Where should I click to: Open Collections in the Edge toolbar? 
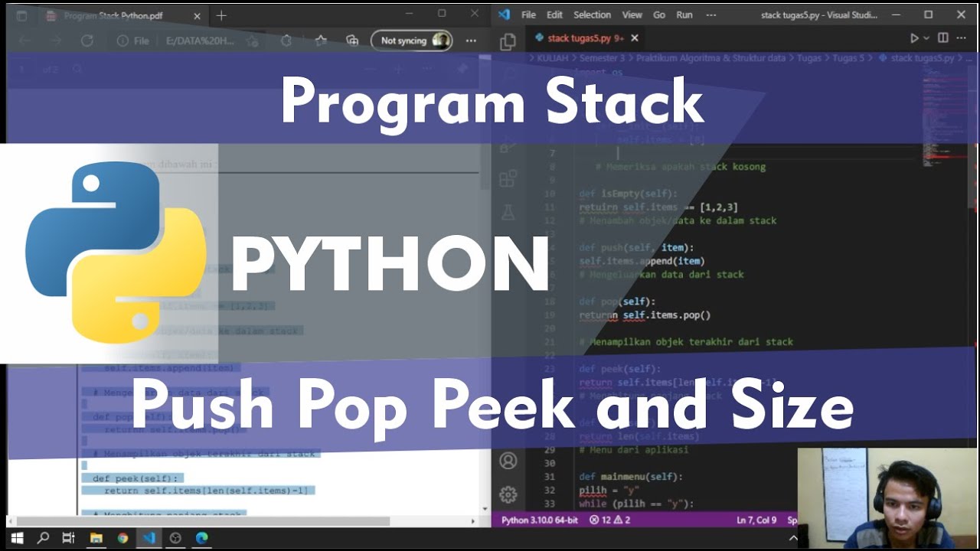(x=352, y=41)
